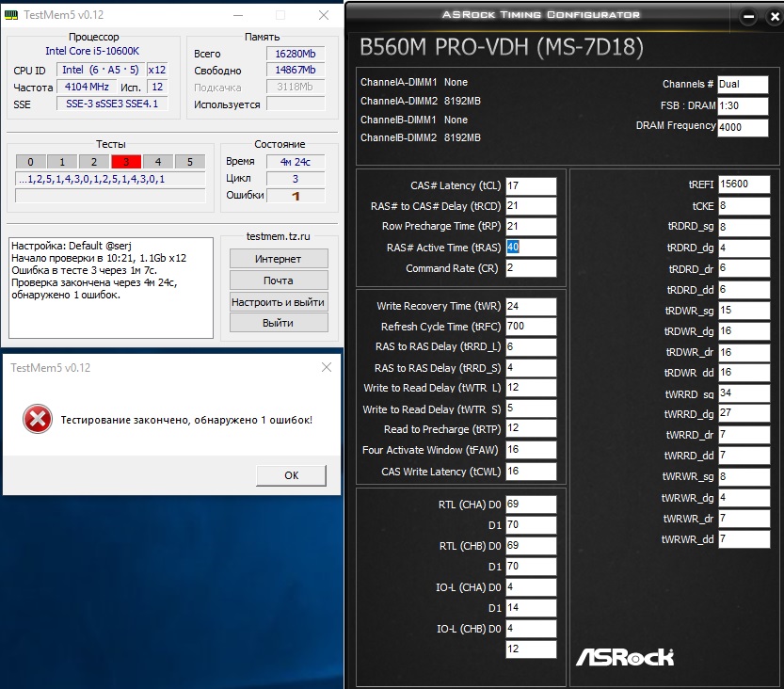Click the IO-L (CHA) D0 field
This screenshot has height=689, width=784.
pos(531,587)
